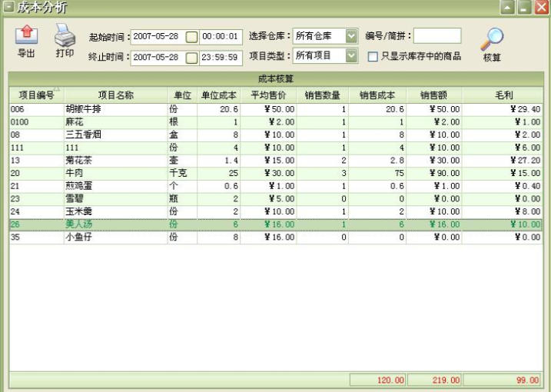Click the window system menu icon
The height and width of the screenshot is (392, 551).
(8, 6)
